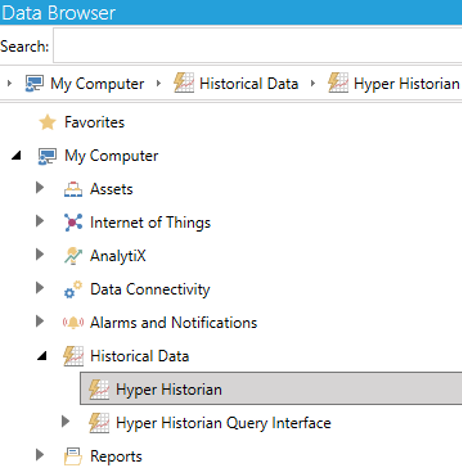Expand Hyper Historian Query Interface node
Image resolution: width=462 pixels, height=469 pixels.
tap(66, 421)
